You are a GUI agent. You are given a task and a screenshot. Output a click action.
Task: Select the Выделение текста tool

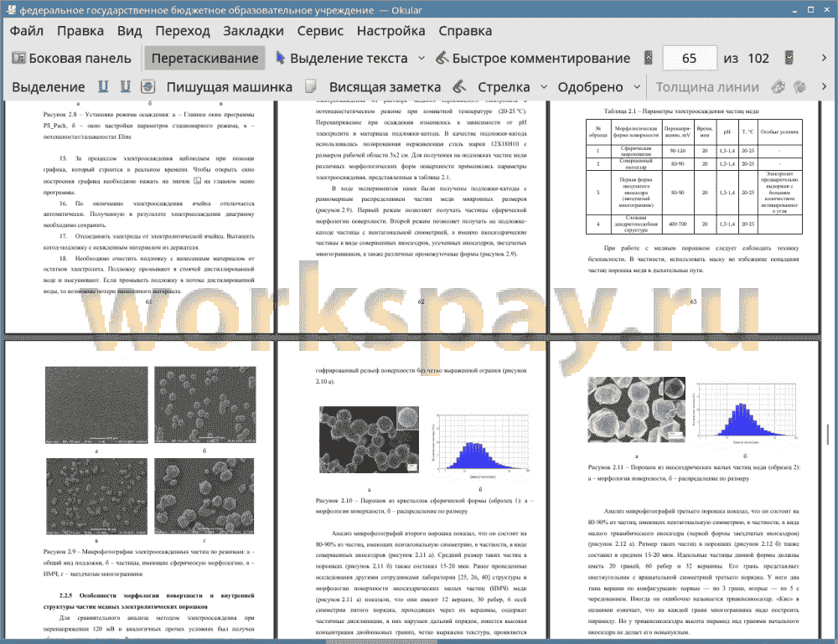(342, 59)
